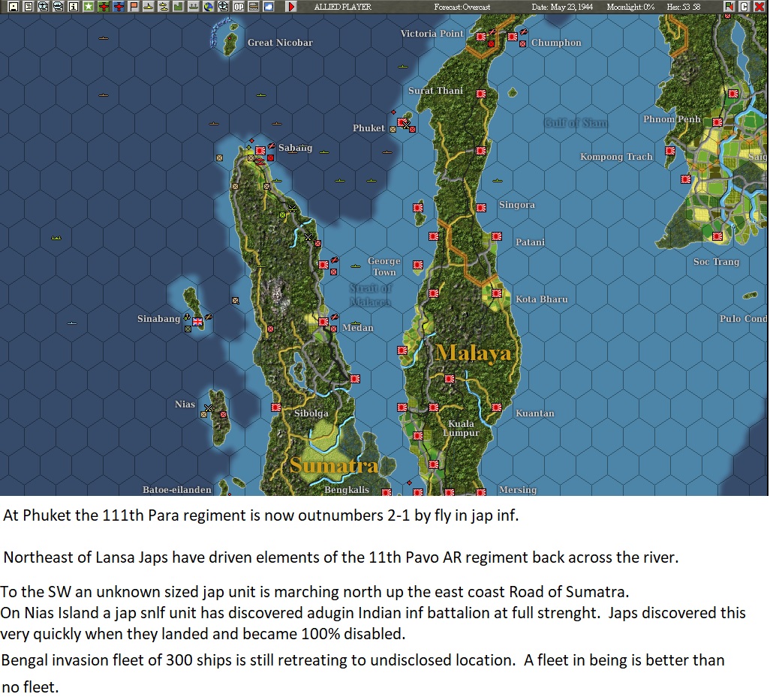
Task: Click the 'Forecast: Overcast' status text
Action: [462, 7]
